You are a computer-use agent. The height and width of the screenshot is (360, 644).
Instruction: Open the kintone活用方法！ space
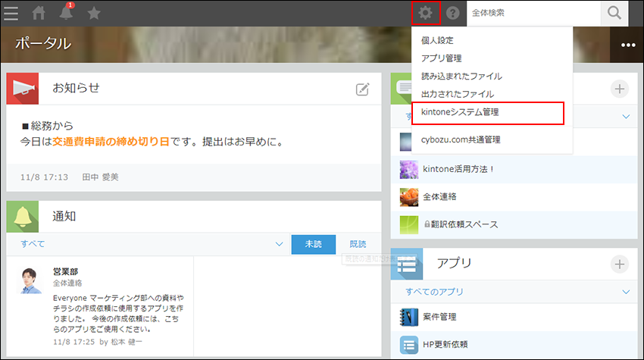coord(458,169)
